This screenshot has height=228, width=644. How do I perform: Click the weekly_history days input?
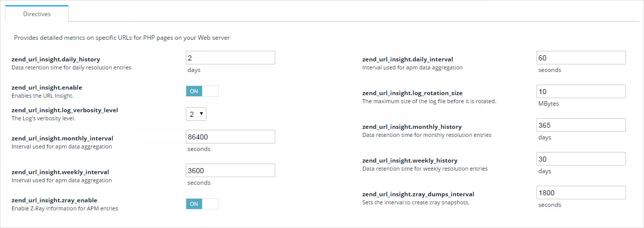click(581, 159)
